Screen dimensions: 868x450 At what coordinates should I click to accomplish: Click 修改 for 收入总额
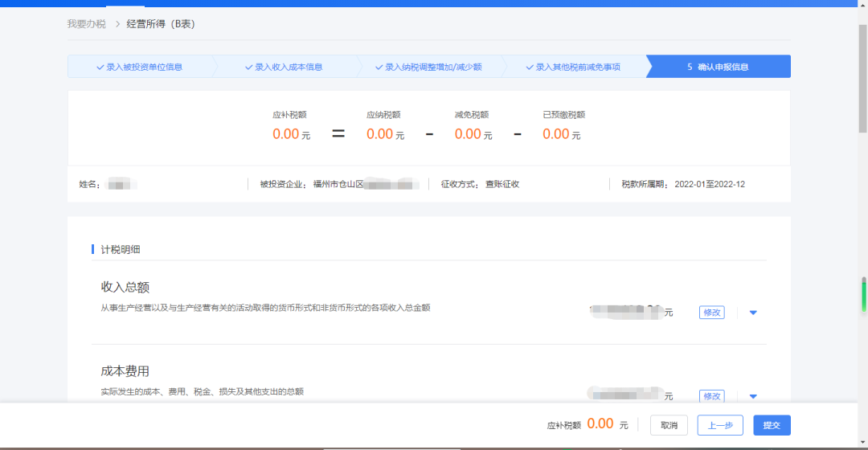coord(712,313)
